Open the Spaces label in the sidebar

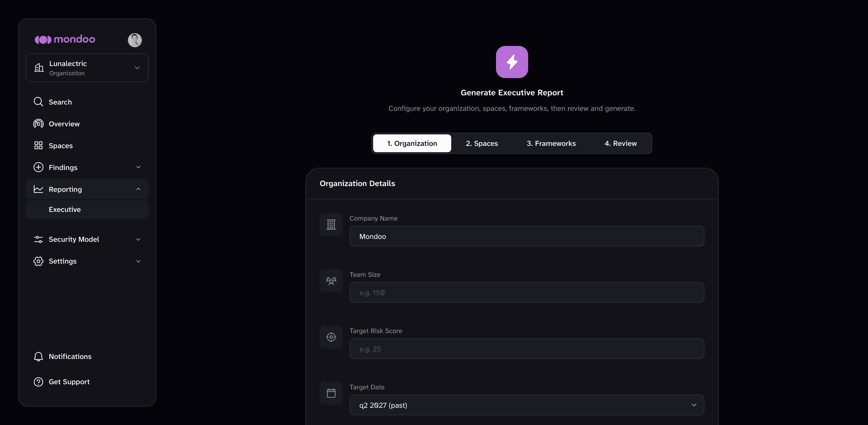(61, 146)
